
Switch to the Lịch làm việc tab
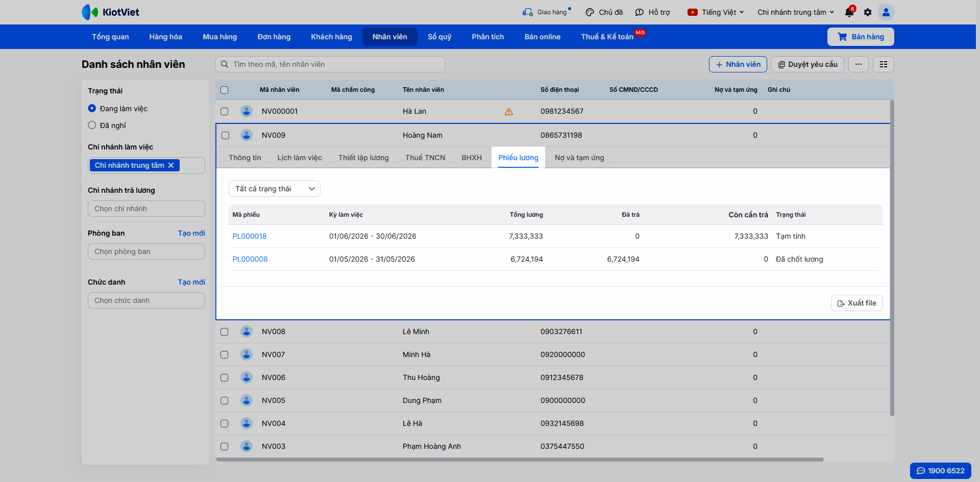[x=300, y=158]
